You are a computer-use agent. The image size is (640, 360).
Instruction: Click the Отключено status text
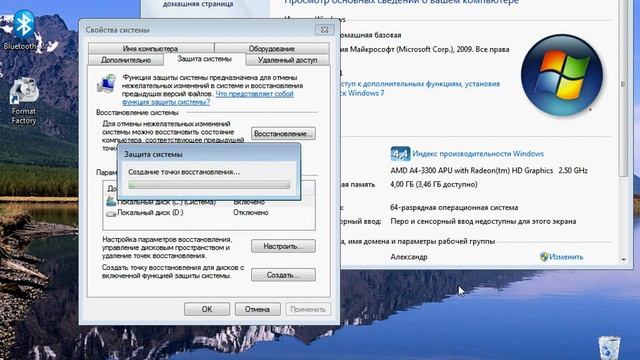coord(250,213)
